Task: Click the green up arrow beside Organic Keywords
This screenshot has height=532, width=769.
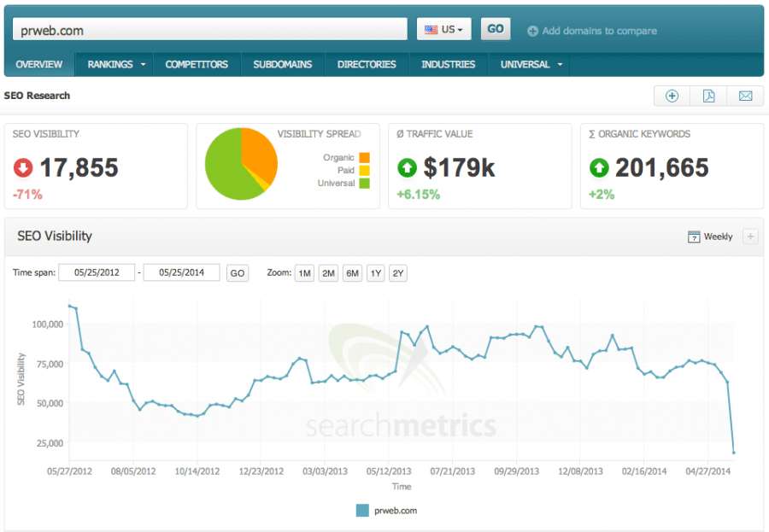Action: click(x=600, y=168)
